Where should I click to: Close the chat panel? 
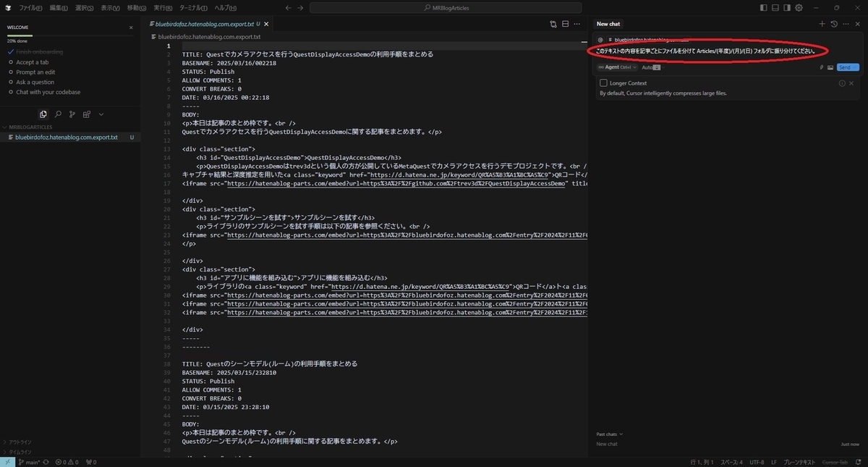[x=858, y=24]
